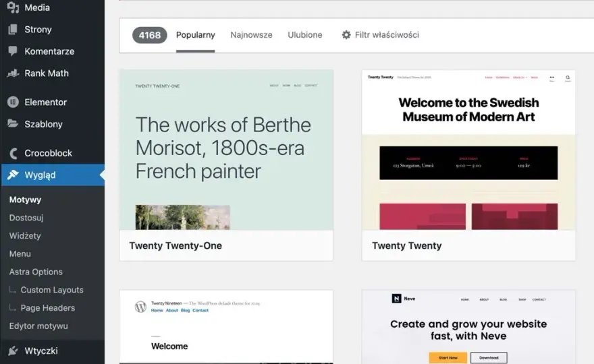
Task: Click the 4168 theme count badge
Action: [150, 35]
